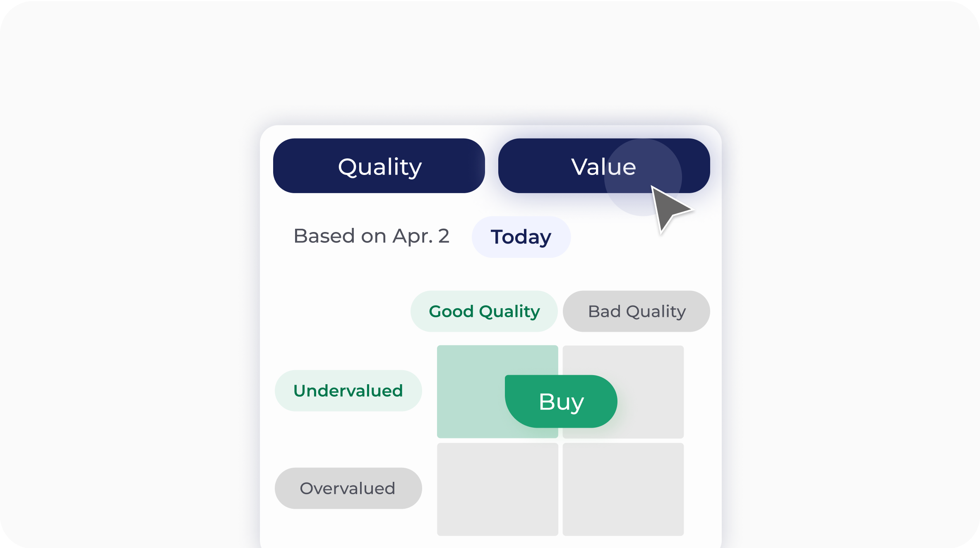Click the Undervalued row label

coord(348,390)
